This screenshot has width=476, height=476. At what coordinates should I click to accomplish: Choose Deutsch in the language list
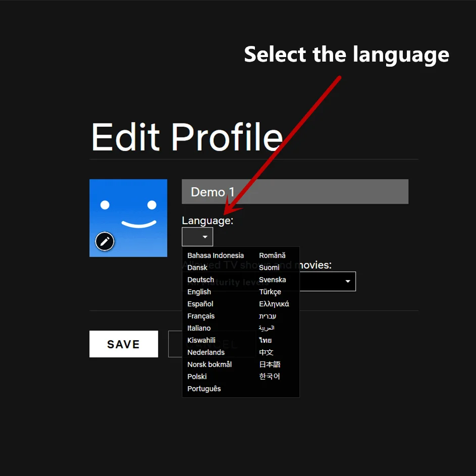[x=201, y=280]
